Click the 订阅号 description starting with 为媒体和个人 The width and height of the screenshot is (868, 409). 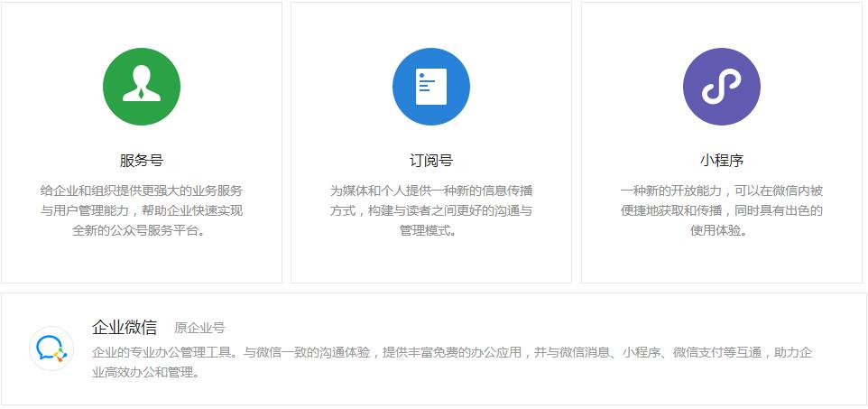430,191
